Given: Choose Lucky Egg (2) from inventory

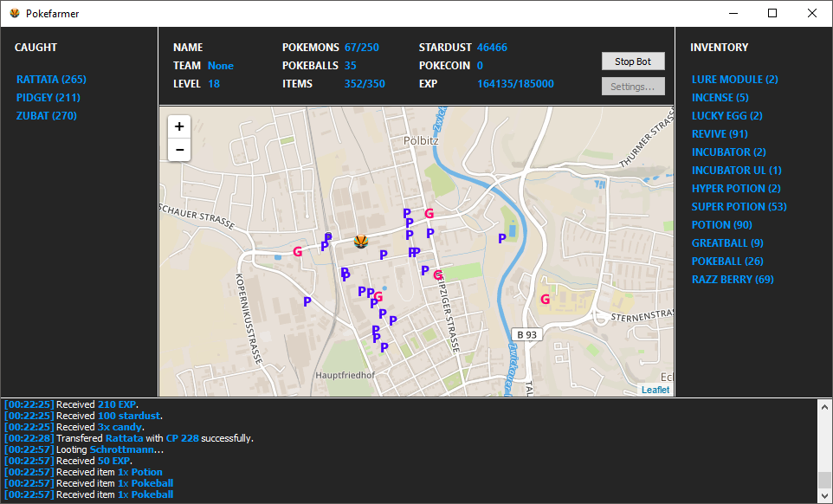Looking at the screenshot, I should (726, 116).
